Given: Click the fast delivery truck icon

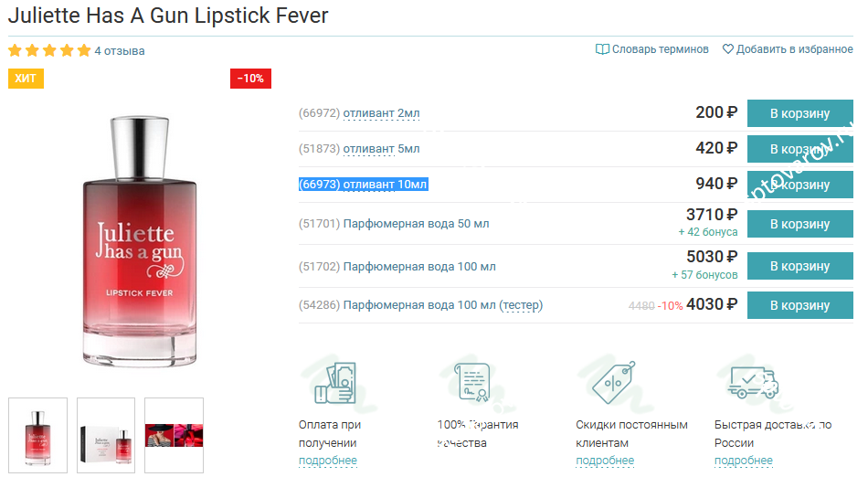Looking at the screenshot, I should coord(753,382).
